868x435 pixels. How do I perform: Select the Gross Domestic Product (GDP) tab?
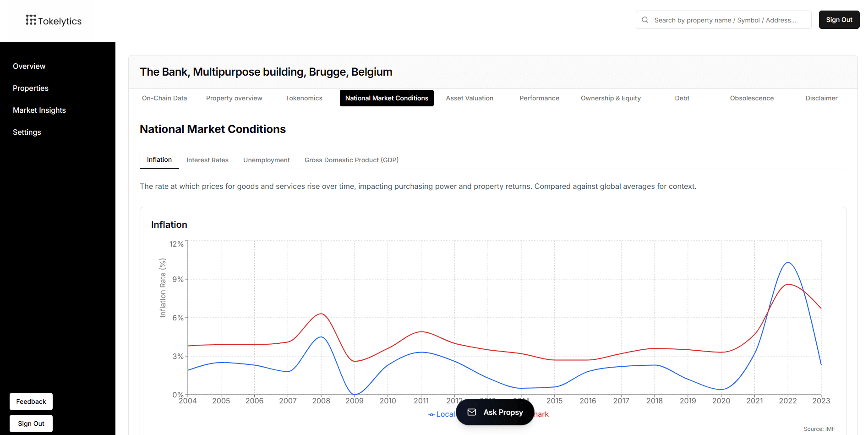[x=351, y=160]
